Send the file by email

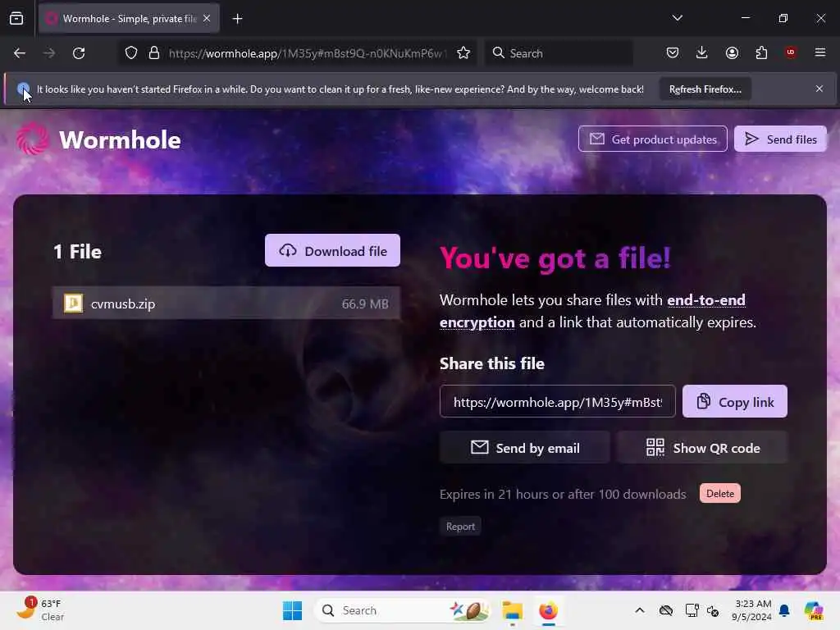pos(524,448)
